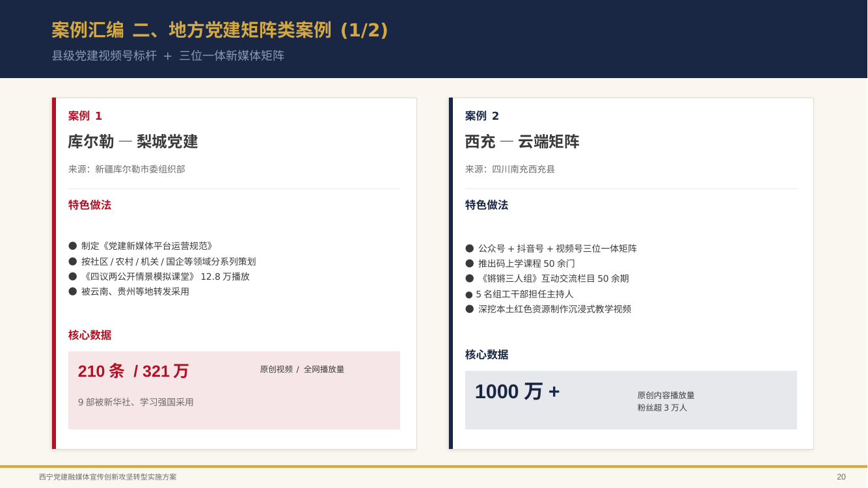Viewport: 868px width, 488px height.
Task: Click the navy 案例 2 label
Action: [x=482, y=116]
